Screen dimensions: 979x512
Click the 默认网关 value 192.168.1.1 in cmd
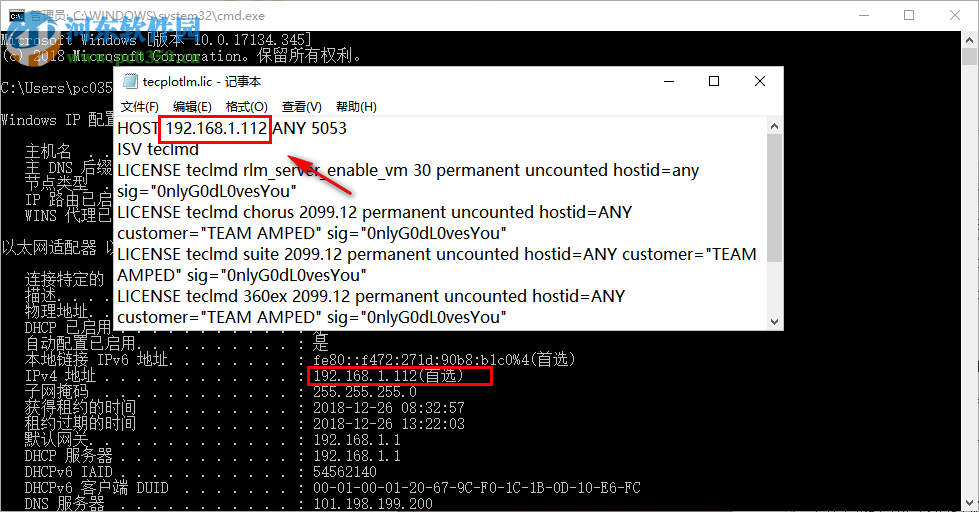click(357, 440)
